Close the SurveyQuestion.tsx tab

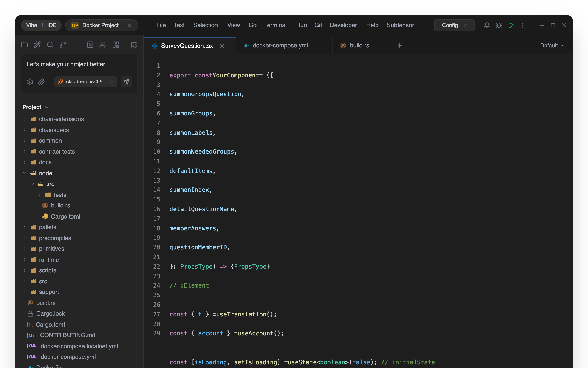(x=222, y=46)
